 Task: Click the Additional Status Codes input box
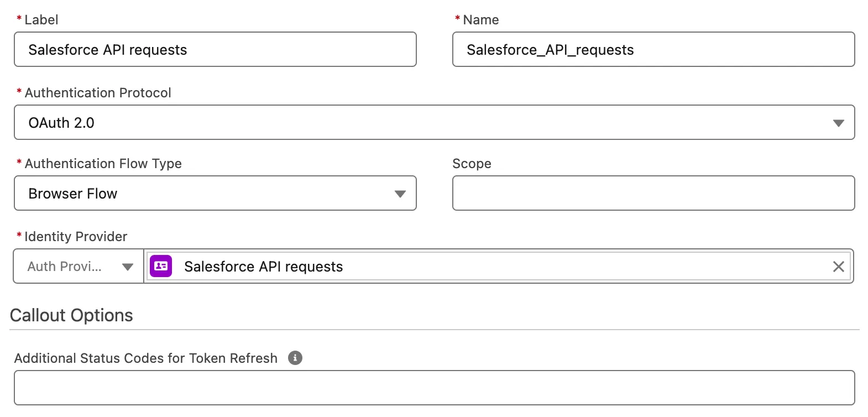[434, 388]
